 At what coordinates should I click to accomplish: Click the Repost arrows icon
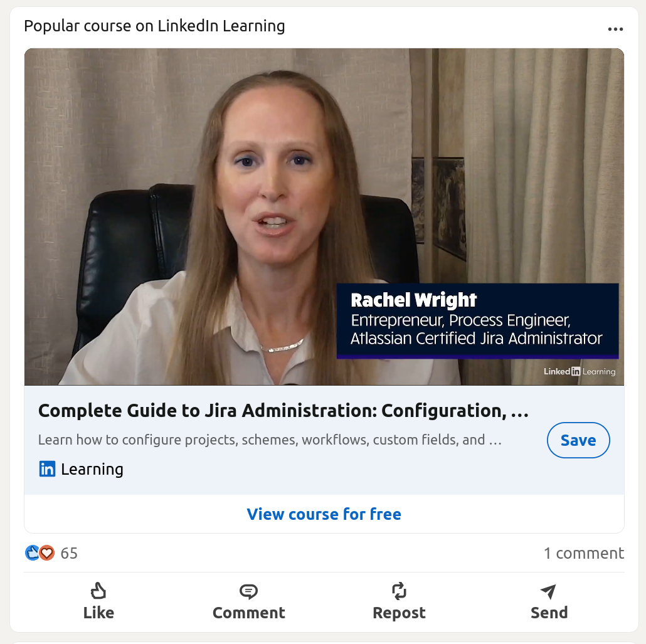399,591
